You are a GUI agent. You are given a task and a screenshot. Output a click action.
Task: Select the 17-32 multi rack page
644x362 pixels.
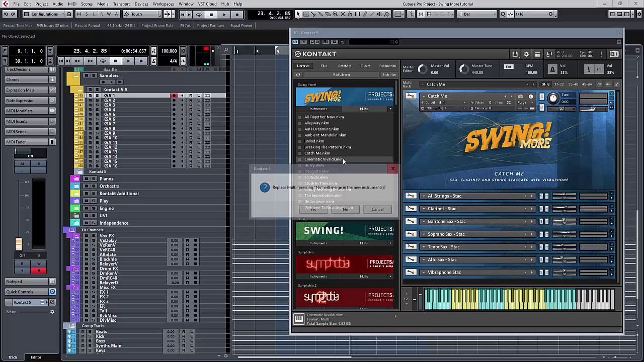(x=559, y=84)
